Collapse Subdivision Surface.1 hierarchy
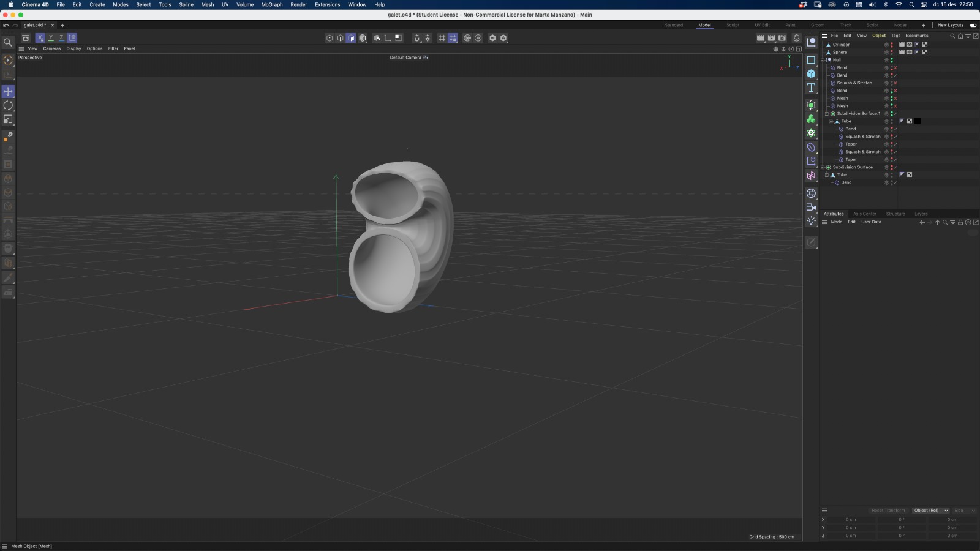The width and height of the screenshot is (980, 551). 827,114
